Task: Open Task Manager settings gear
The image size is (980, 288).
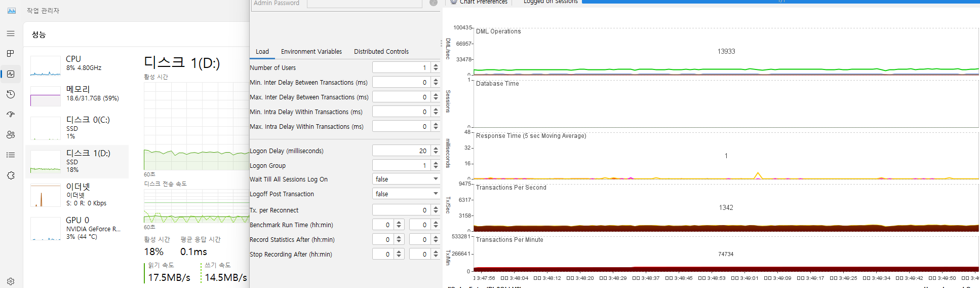Action: coord(11,281)
